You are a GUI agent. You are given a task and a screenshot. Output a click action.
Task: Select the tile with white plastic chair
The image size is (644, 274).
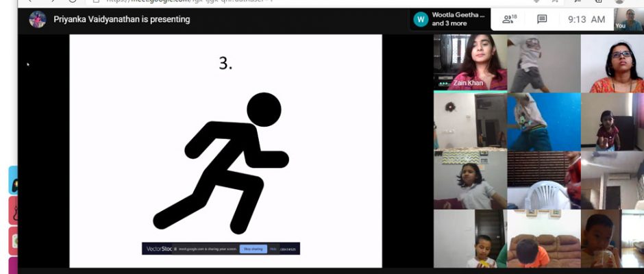click(x=544, y=180)
